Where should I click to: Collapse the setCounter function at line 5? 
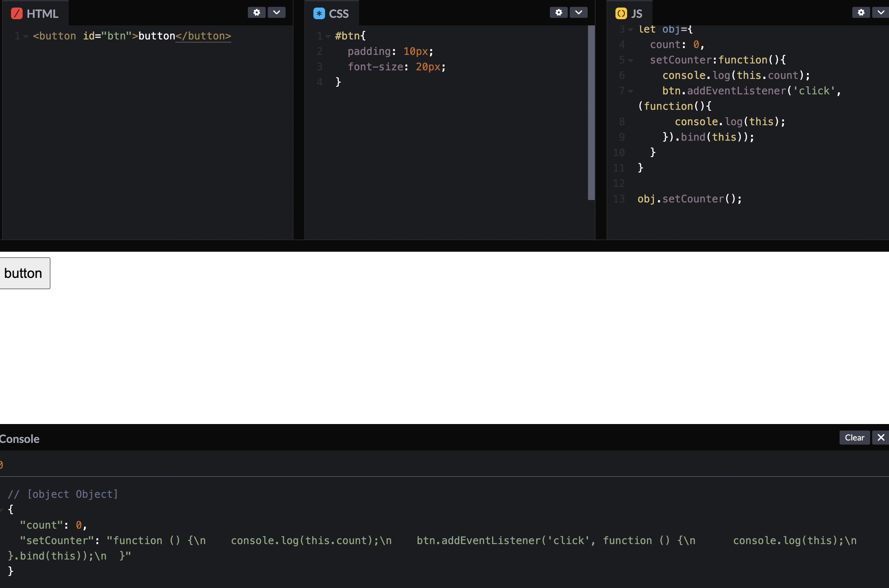click(631, 60)
